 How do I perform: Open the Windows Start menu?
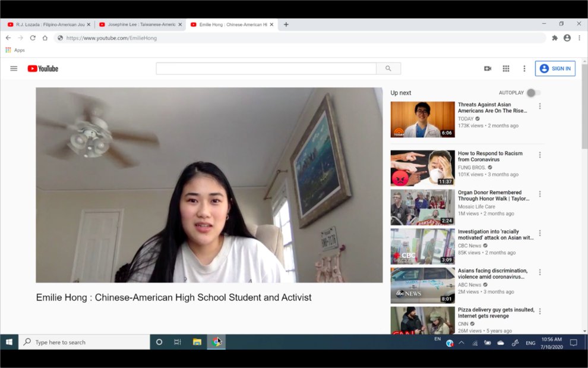9,342
